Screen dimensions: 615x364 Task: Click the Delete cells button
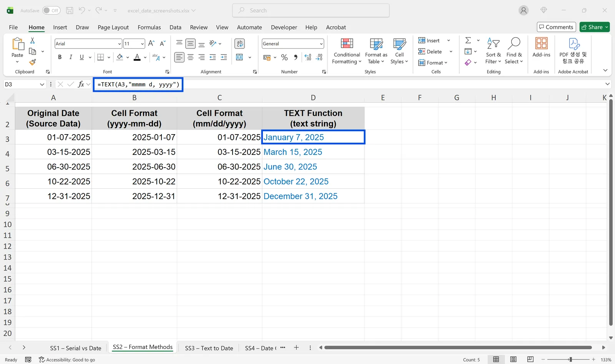430,52
